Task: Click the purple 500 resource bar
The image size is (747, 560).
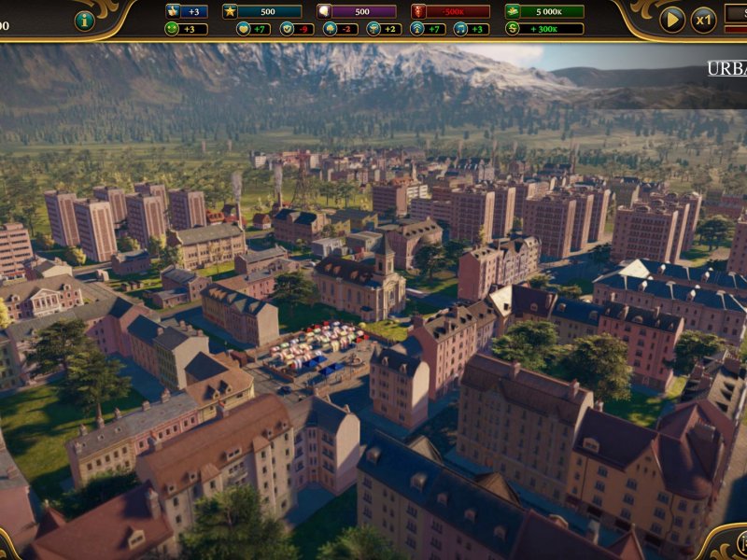Action: pyautogui.click(x=362, y=11)
